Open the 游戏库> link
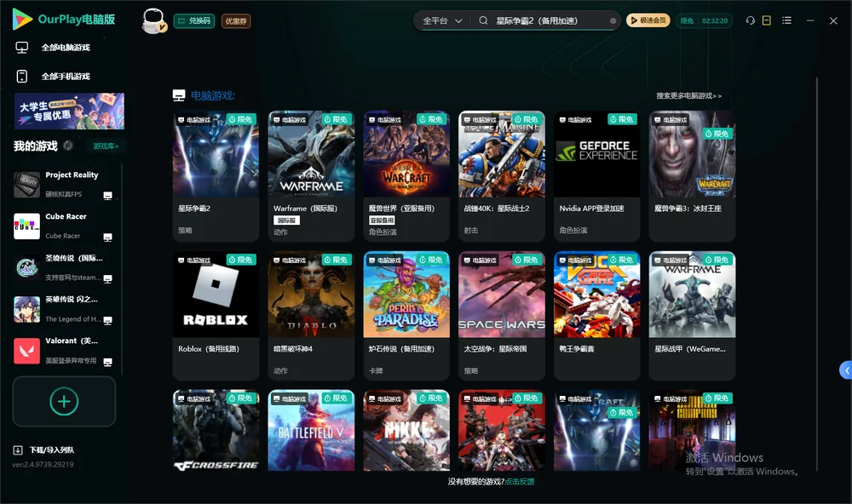This screenshot has height=504, width=852. 106,146
